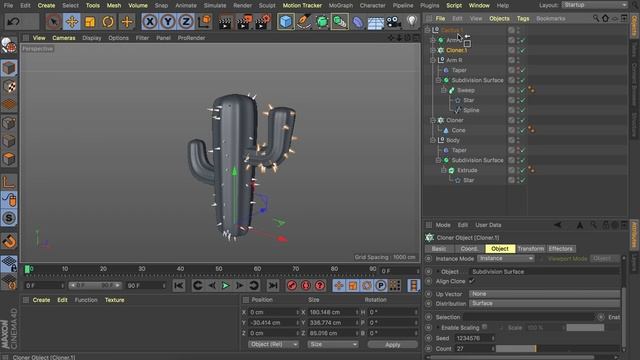Image resolution: width=640 pixels, height=360 pixels.
Task: Switch to the Coord. tab
Action: click(x=469, y=249)
